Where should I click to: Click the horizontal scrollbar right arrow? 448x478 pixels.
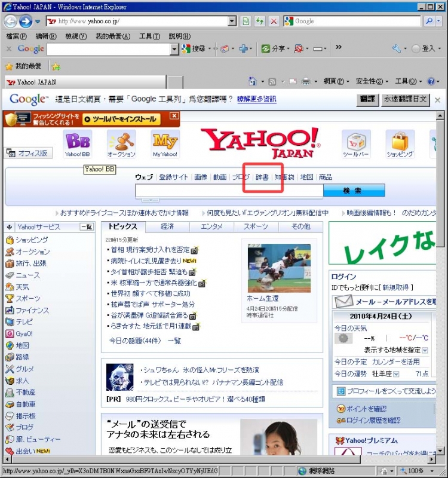tap(431, 459)
